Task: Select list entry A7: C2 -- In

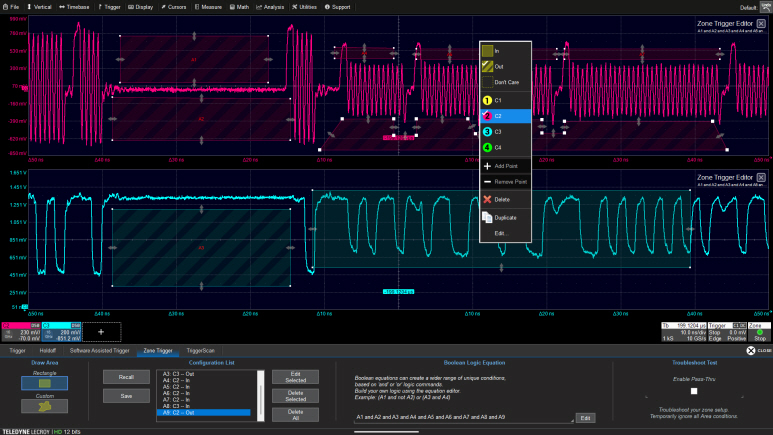Action: [x=205, y=399]
